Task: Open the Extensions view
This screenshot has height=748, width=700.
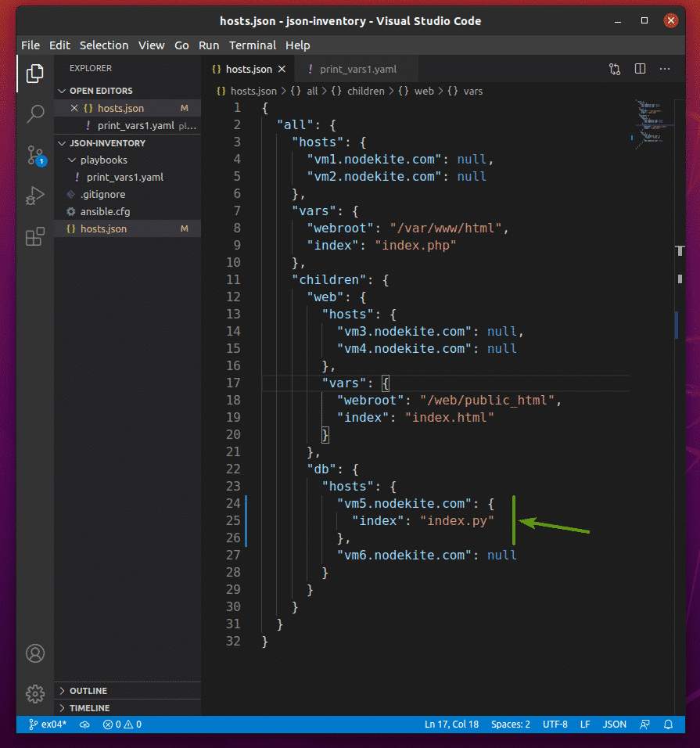Action: 34,236
